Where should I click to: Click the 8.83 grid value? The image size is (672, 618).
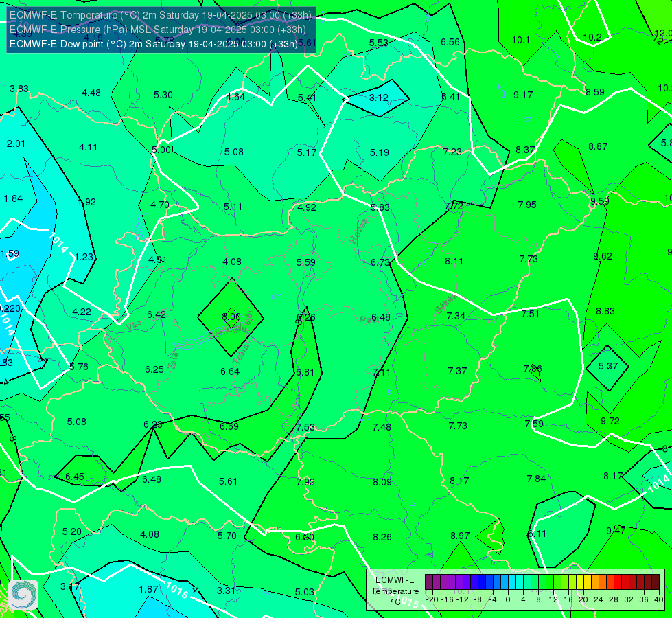[605, 311]
